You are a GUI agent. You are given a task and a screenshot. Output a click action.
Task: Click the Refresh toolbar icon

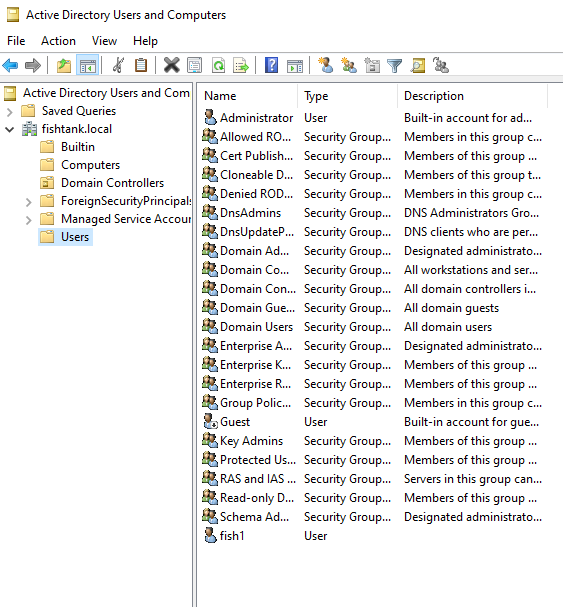(218, 65)
